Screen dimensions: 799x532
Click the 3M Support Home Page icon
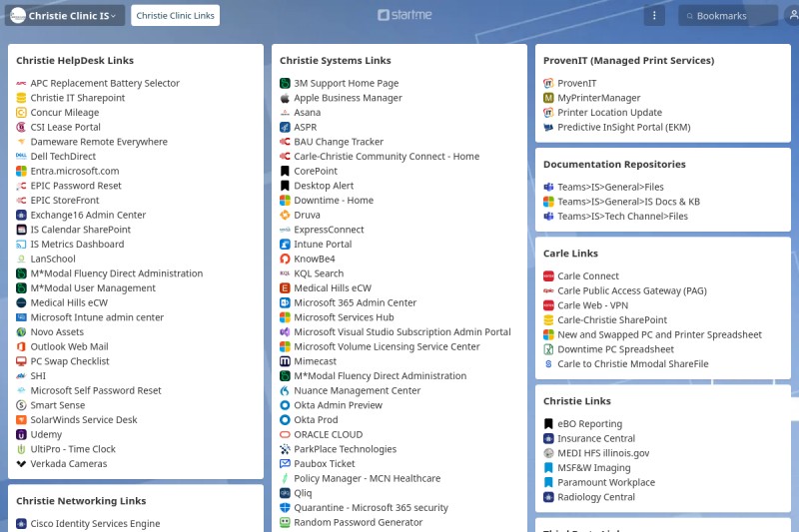click(285, 83)
